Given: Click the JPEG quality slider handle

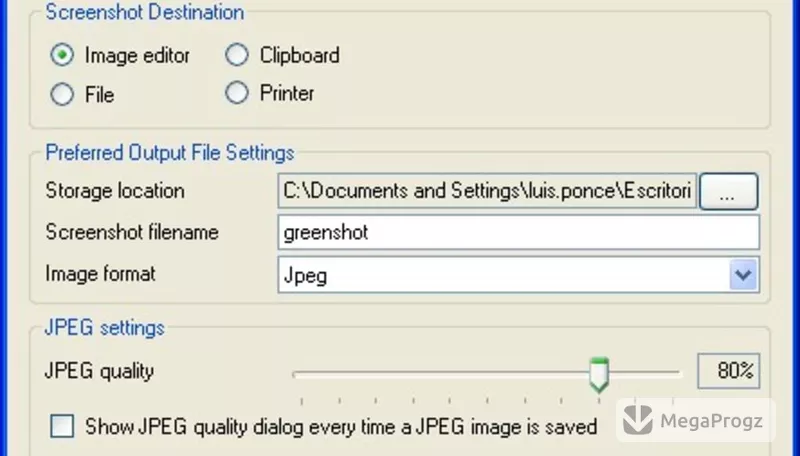Looking at the screenshot, I should [x=599, y=375].
